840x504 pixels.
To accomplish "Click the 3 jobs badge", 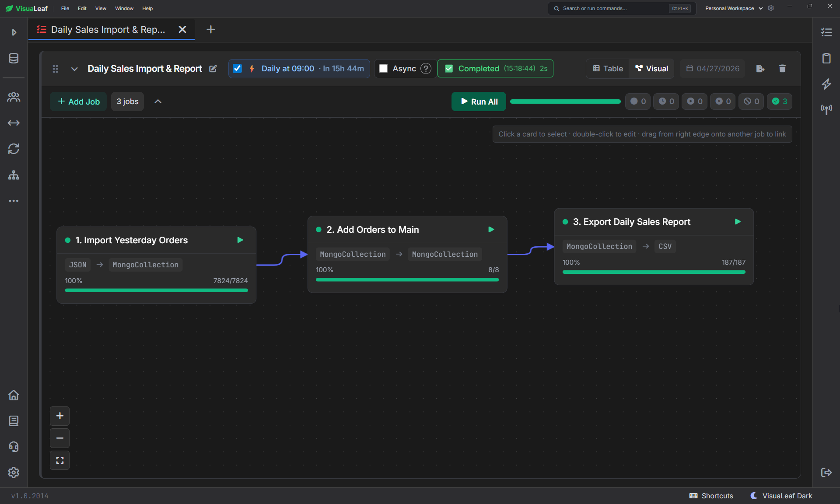I will [x=127, y=101].
